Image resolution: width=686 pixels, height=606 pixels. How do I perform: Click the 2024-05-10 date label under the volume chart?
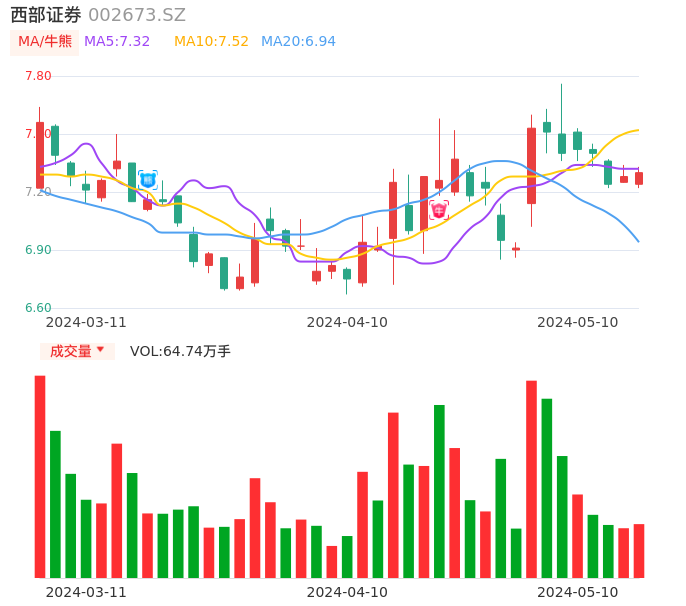click(577, 592)
